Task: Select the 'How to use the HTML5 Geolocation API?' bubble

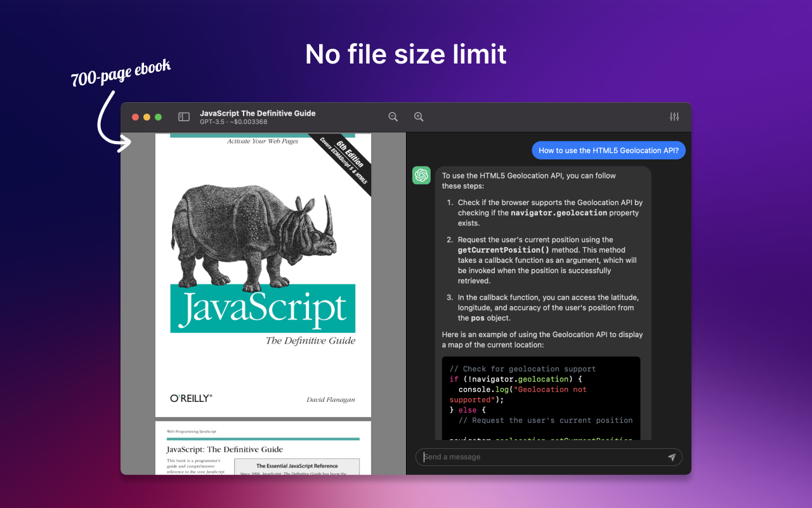Action: point(608,150)
